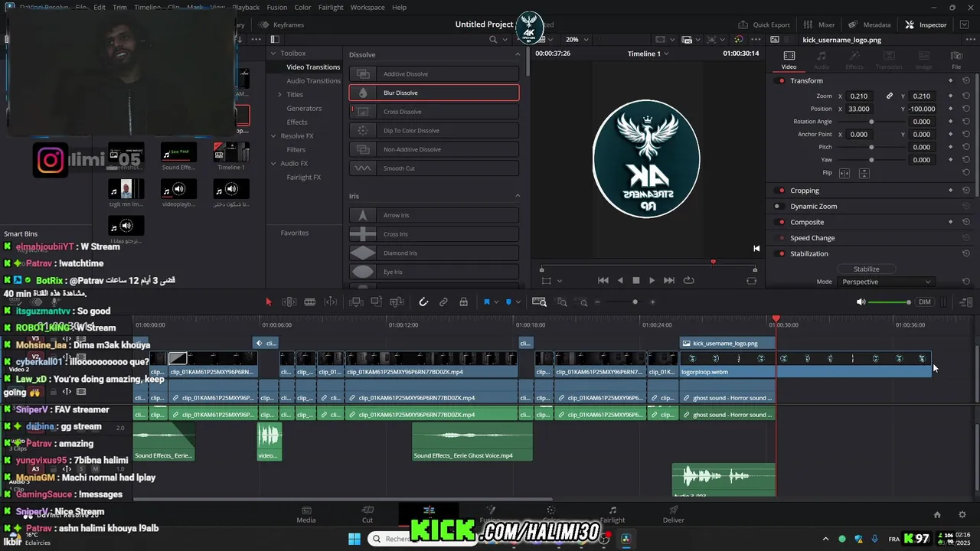
Task: Activate the Trim Edit Mode tool
Action: (x=289, y=302)
